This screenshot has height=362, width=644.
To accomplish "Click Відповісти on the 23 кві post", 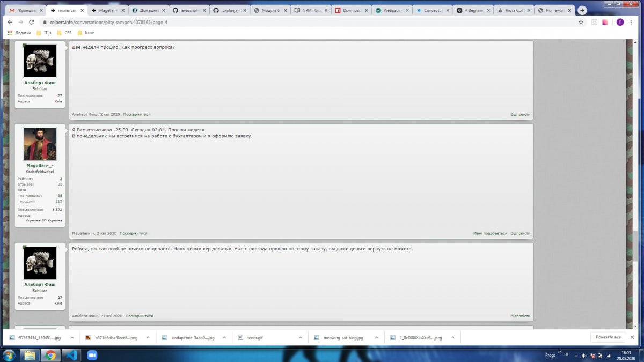I will coord(520,316).
